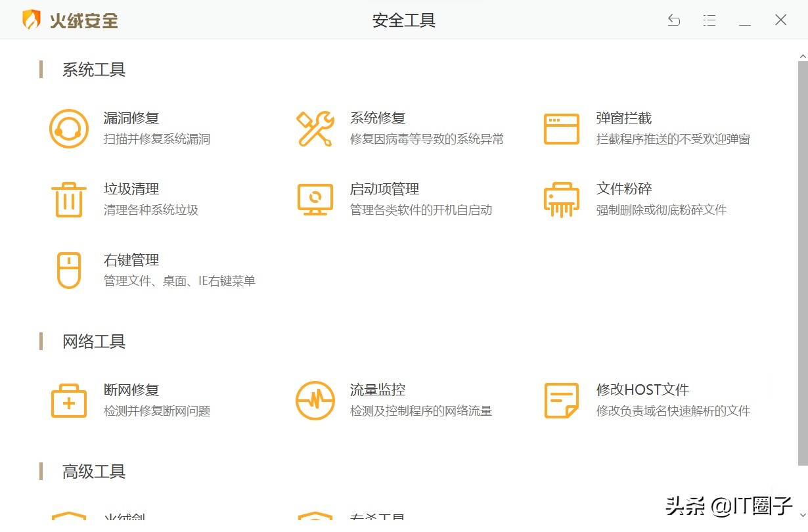
Task: Click the back arrow in the title bar
Action: pyautogui.click(x=674, y=20)
